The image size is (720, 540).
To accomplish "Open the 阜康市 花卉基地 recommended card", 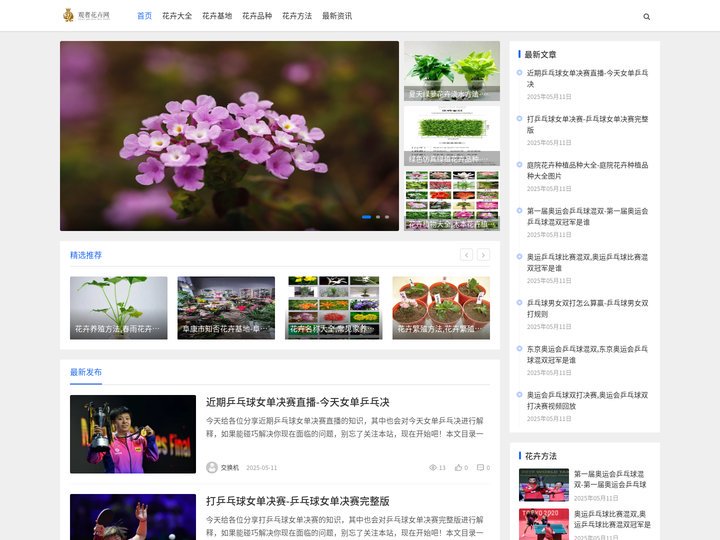I will 226,308.
